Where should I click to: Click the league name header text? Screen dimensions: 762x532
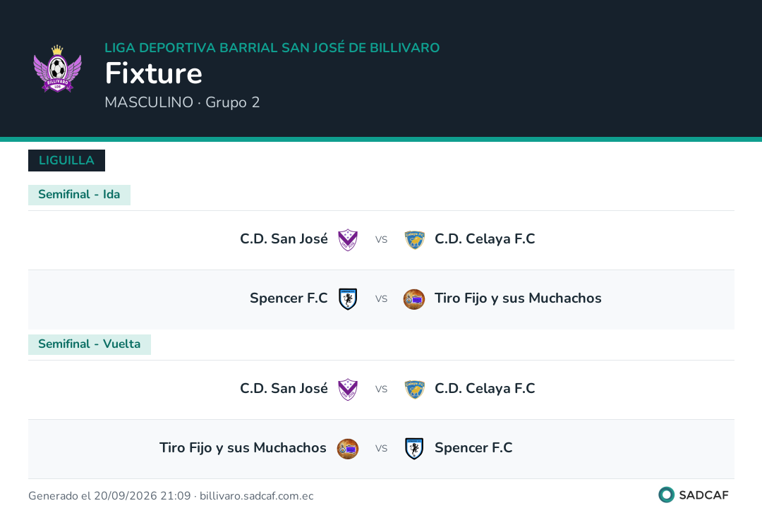point(272,47)
